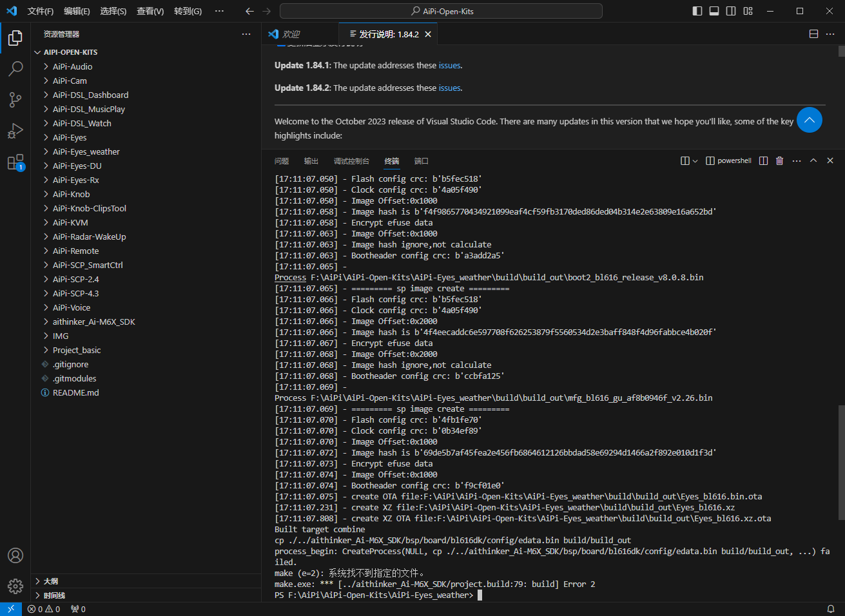Open Explorer views and more actions

point(246,34)
